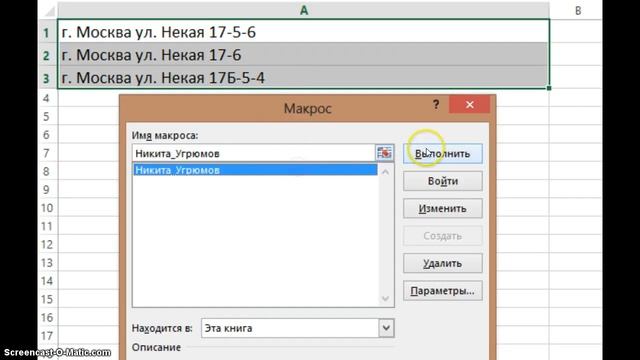
Task: Run the macro with Выполнить button
Action: click(x=443, y=154)
